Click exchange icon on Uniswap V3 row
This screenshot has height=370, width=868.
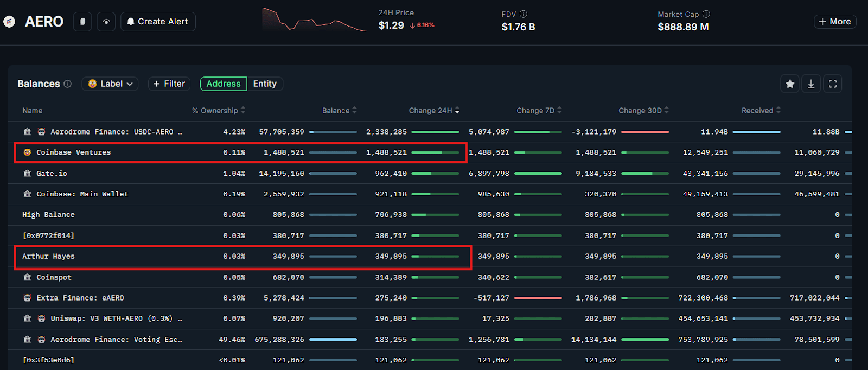click(27, 318)
